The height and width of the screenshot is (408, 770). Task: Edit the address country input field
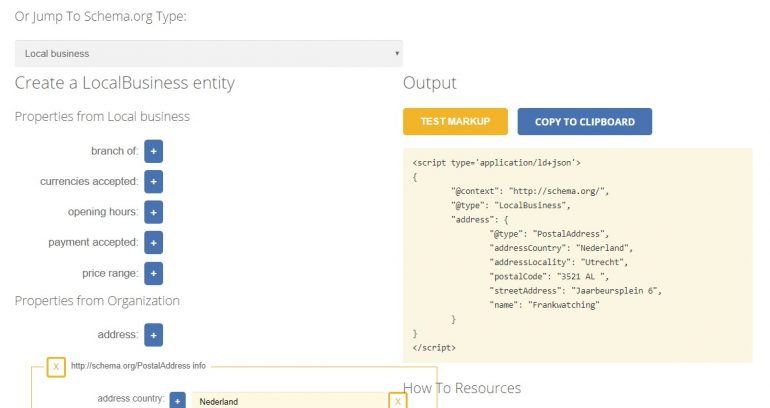(x=289, y=401)
